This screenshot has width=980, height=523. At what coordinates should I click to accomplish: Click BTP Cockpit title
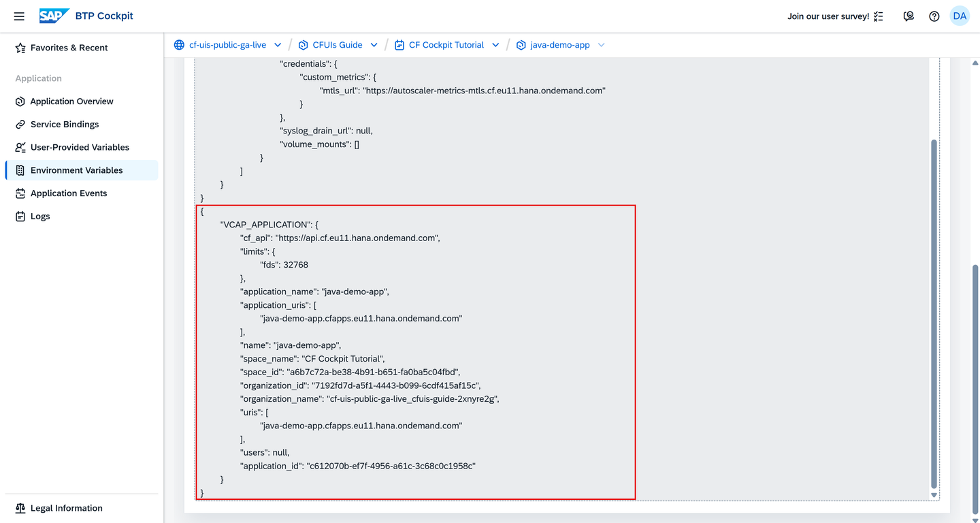105,16
